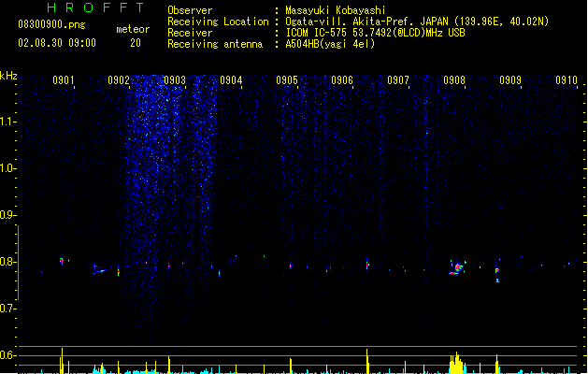
Task: Click the 0901 time marker
Action: [x=63, y=80]
